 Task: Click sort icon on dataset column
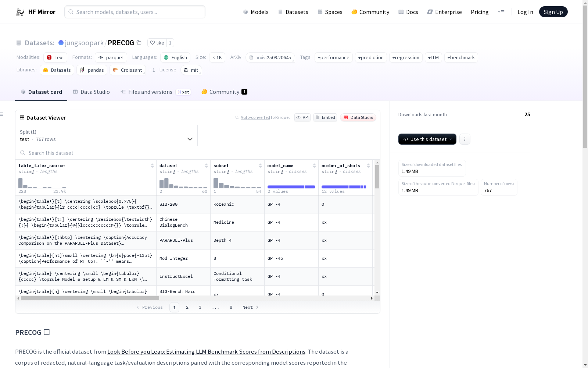[206, 166]
